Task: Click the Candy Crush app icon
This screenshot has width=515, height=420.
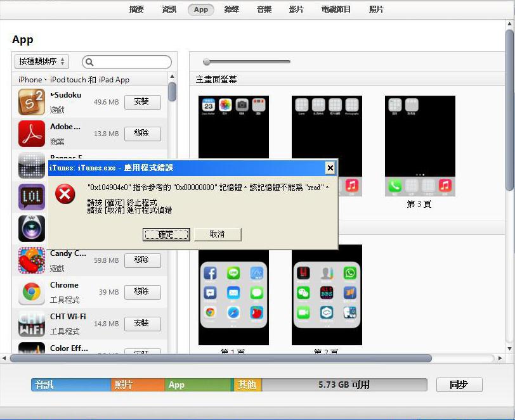Action: click(x=32, y=260)
